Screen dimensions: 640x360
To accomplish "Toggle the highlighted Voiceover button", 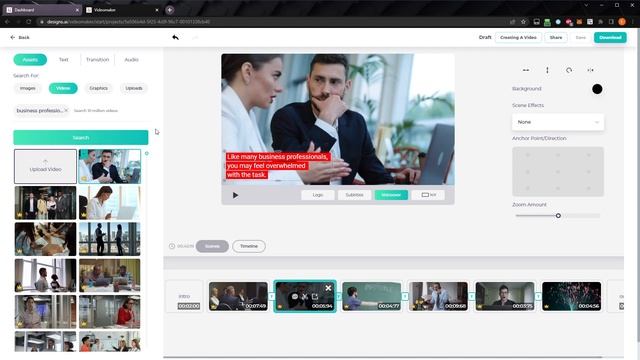I will tap(391, 195).
